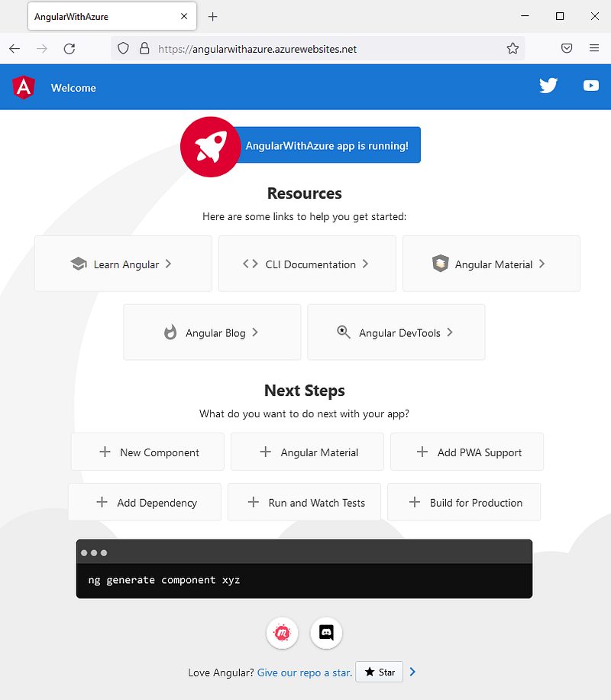
Task: Open the browser hamburger menu
Action: [594, 48]
